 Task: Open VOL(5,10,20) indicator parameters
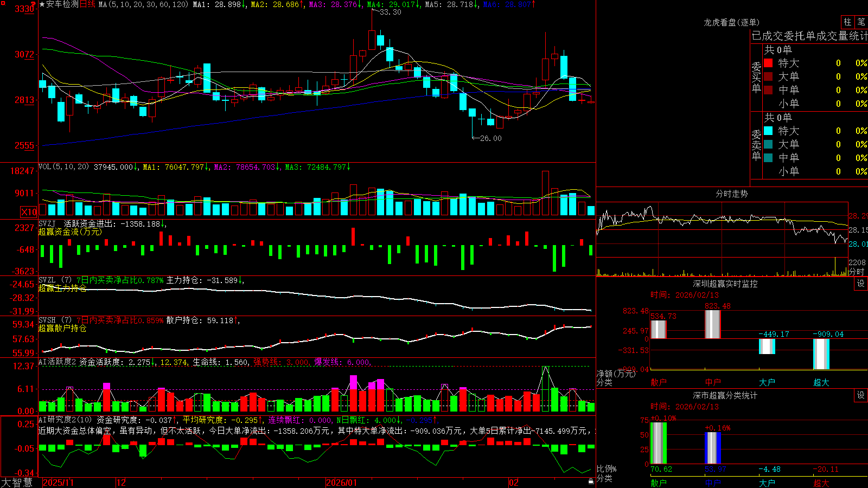tap(64, 167)
